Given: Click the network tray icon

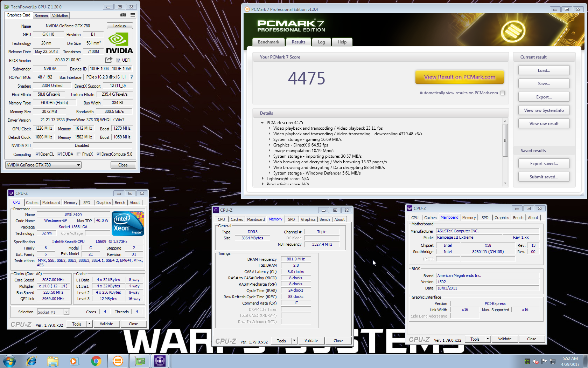Looking at the screenshot, I should coord(553,361).
